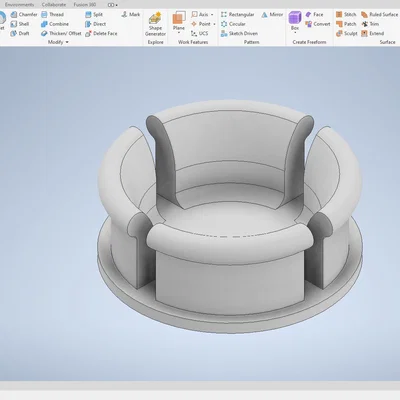Select the Sculpt surface tool
400x400 pixels.
(x=347, y=33)
